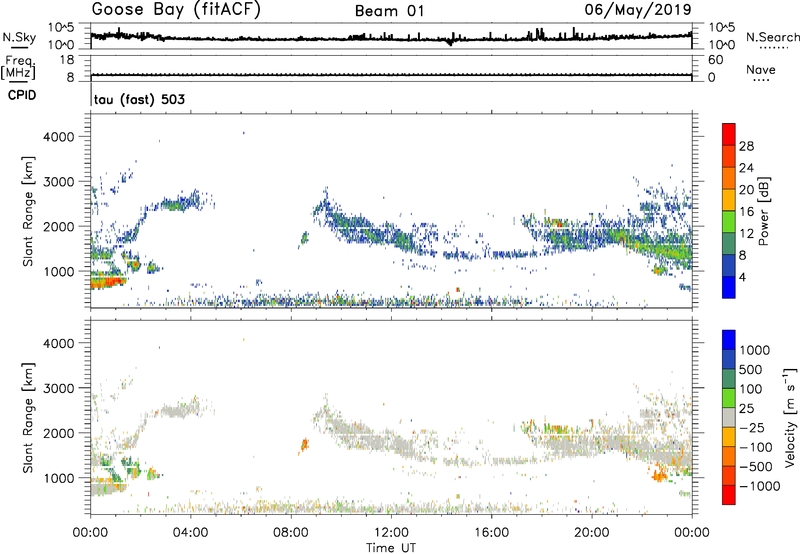The height and width of the screenshot is (554, 800).
Task: Pick the red top segment of power color bar
Action: (729, 135)
